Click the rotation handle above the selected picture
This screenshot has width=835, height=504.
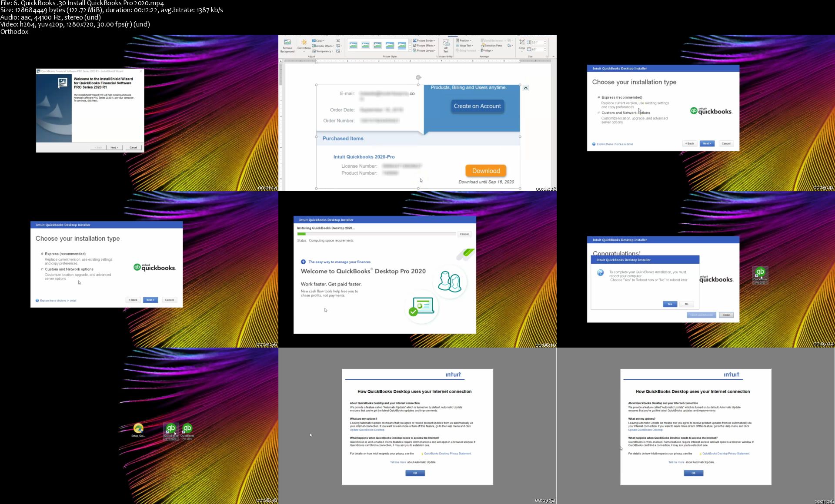(418, 77)
